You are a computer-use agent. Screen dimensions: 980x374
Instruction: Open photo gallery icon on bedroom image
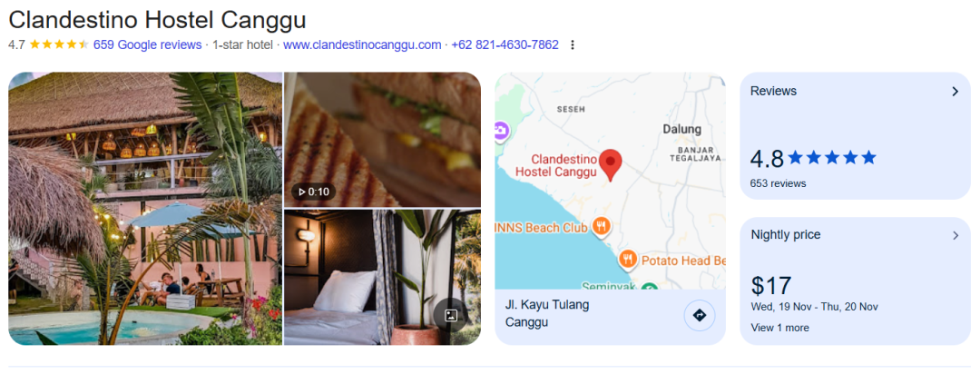coord(451,315)
